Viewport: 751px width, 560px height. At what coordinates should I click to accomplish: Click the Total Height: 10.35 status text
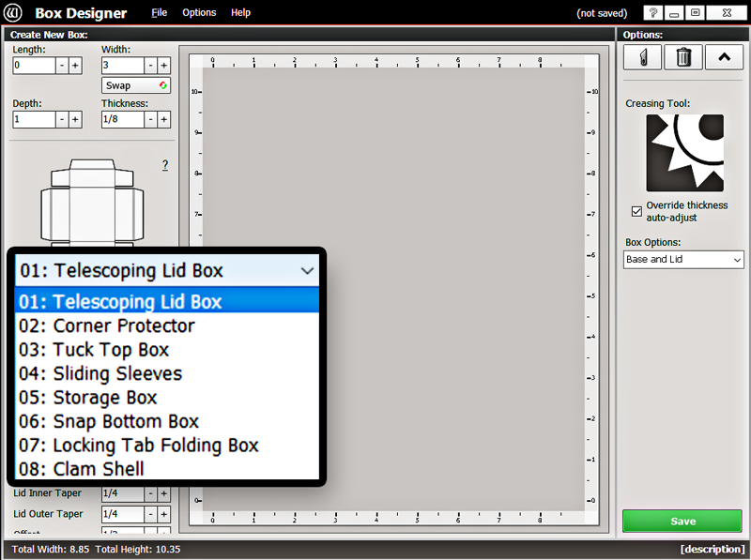pyautogui.click(x=138, y=549)
